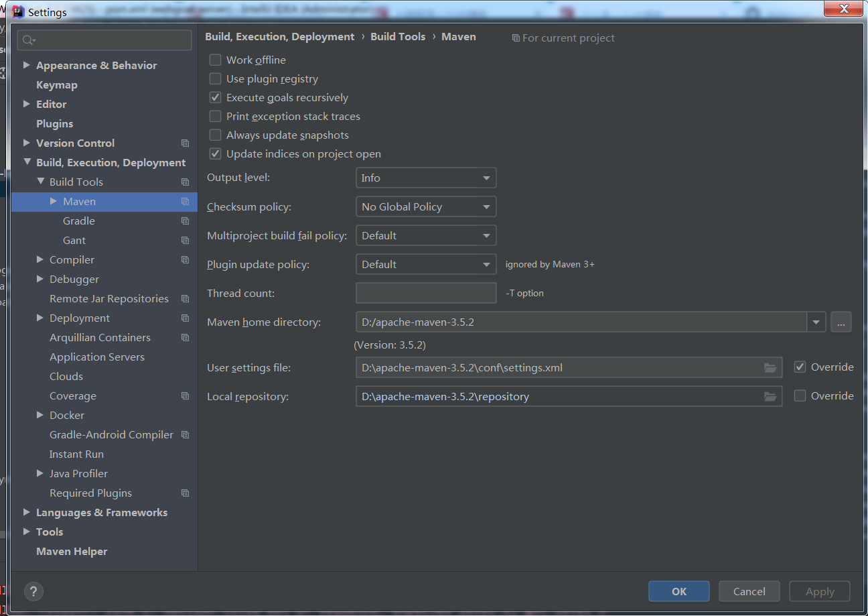868x616 pixels.
Task: Click inside the Thread count input field
Action: (x=426, y=293)
